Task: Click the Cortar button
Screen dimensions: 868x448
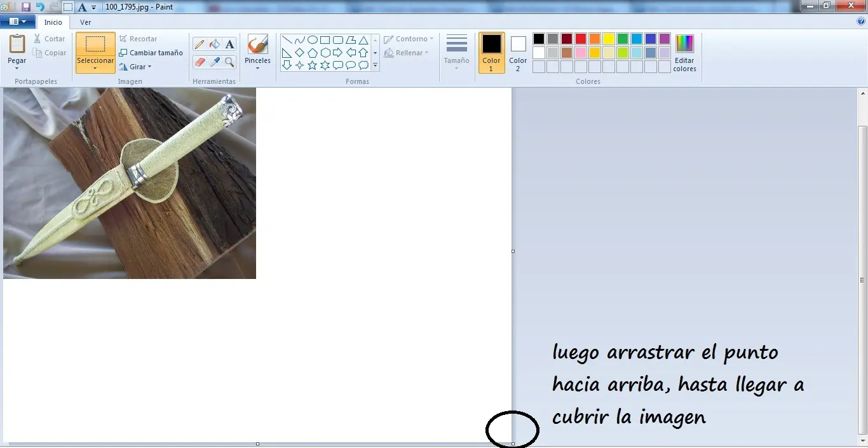Action: (49, 39)
